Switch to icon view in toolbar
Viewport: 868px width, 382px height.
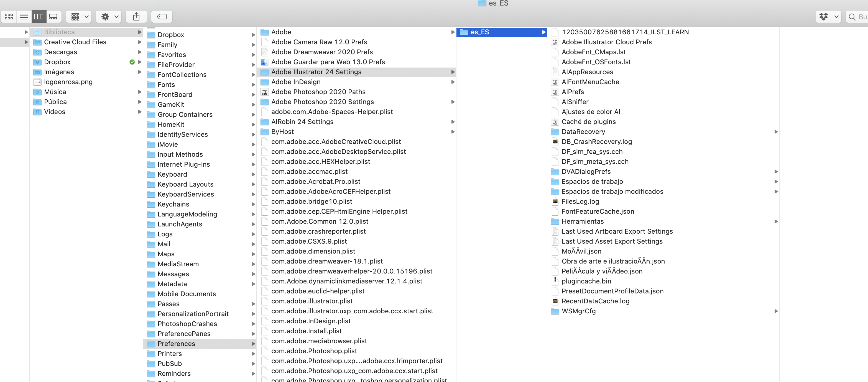point(9,17)
